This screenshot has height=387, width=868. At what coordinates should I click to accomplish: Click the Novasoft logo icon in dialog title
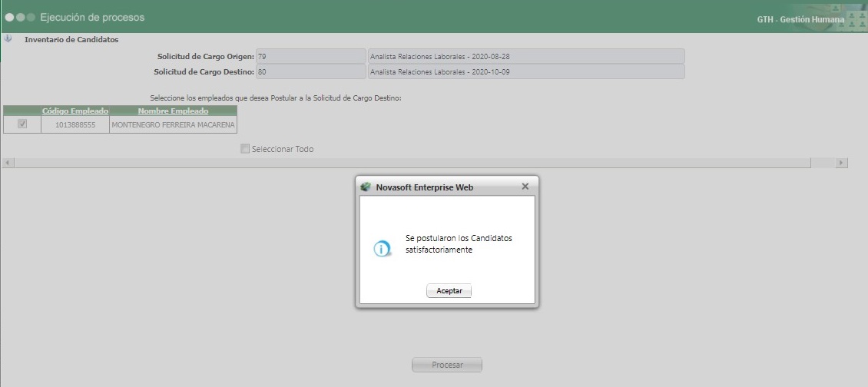[x=366, y=187]
